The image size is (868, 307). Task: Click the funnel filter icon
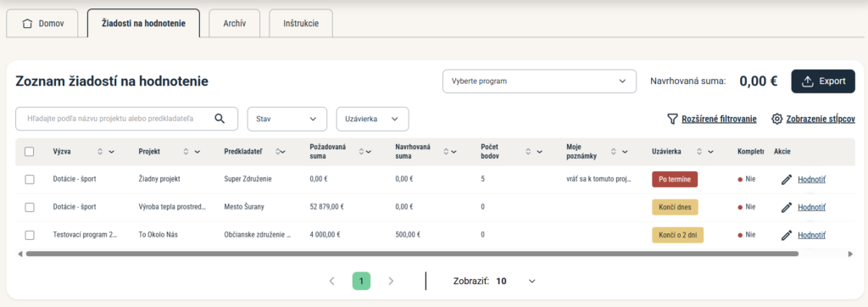672,119
